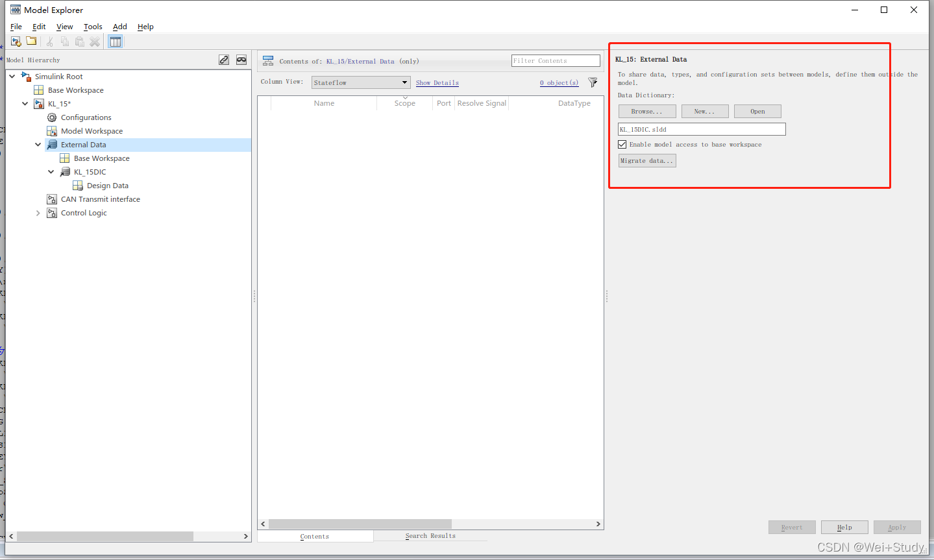Viewport: 934px width, 560px height.
Task: Switch to the Search Results tab
Action: click(430, 536)
